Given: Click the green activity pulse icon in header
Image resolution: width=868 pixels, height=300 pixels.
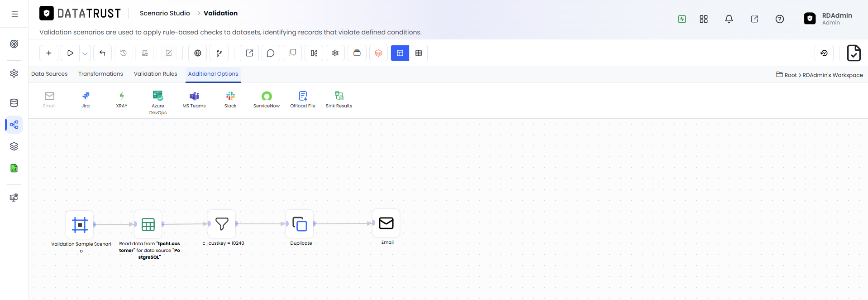Looking at the screenshot, I should pyautogui.click(x=682, y=19).
